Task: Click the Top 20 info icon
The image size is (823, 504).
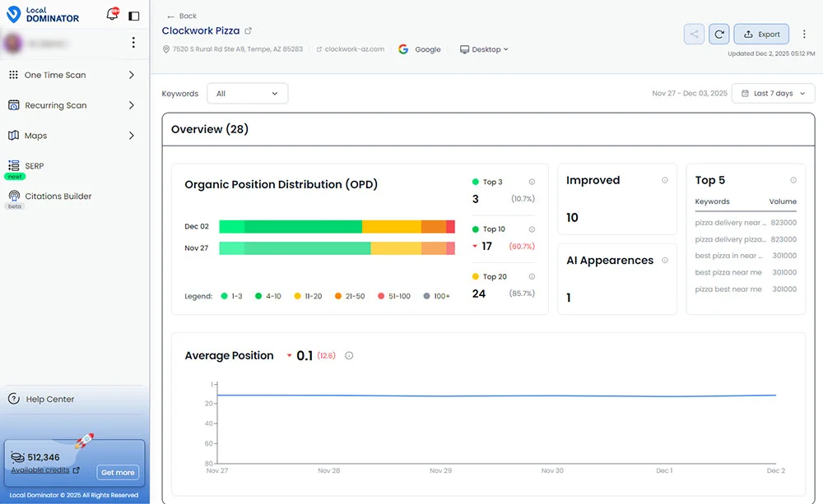Action: [x=532, y=276]
